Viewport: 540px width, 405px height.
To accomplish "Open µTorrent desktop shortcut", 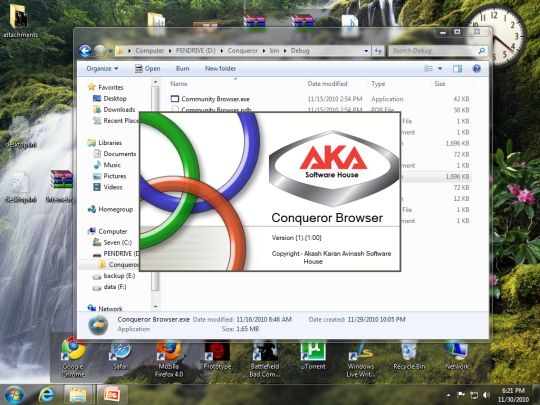I will pyautogui.click(x=313, y=356).
